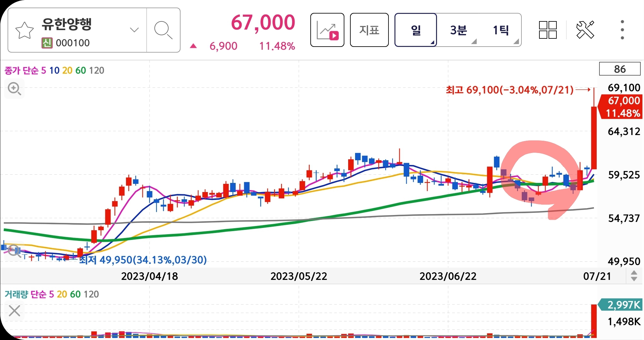Open chart tools settings icon
The height and width of the screenshot is (340, 644).
pos(585,30)
